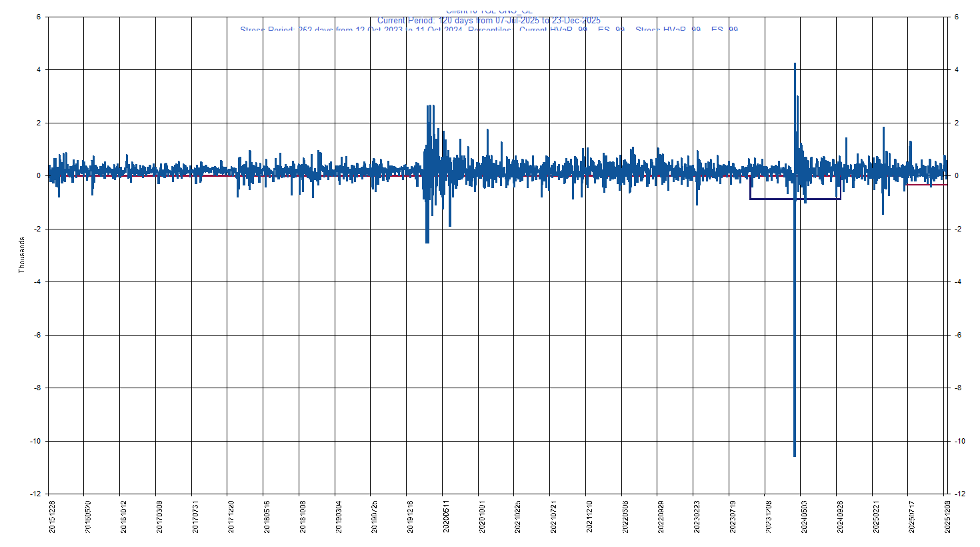Click x-axis date label 20220506
The height and width of the screenshot is (547, 980).
coord(625,517)
